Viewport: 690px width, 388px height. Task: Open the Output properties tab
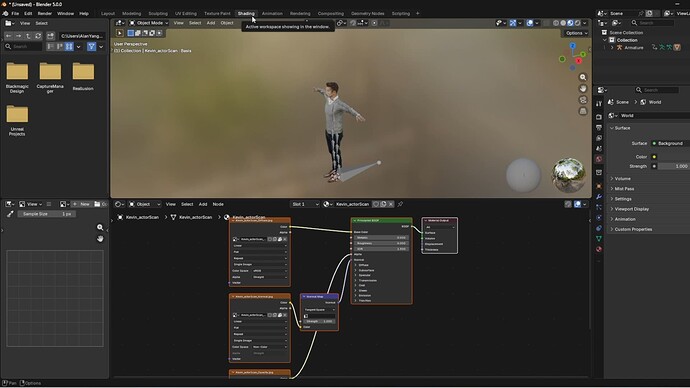coord(599,128)
